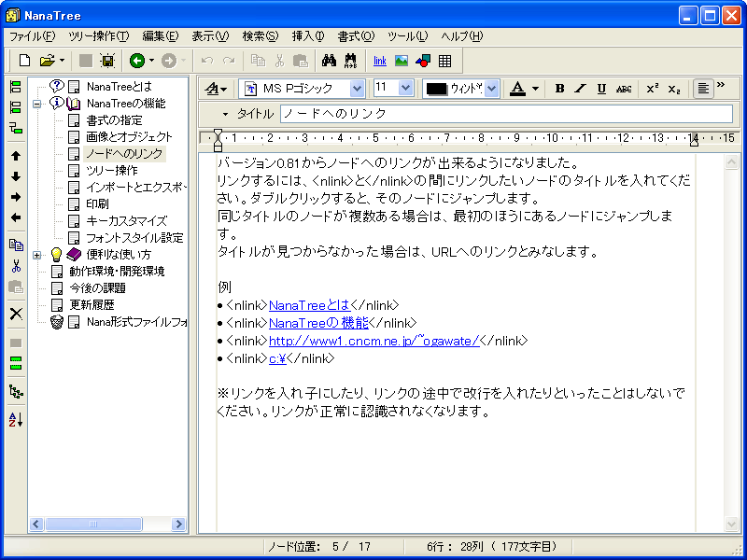Viewport: 747px width, 560px height.
Task: Open the ファイル(F) menu
Action: (32, 36)
